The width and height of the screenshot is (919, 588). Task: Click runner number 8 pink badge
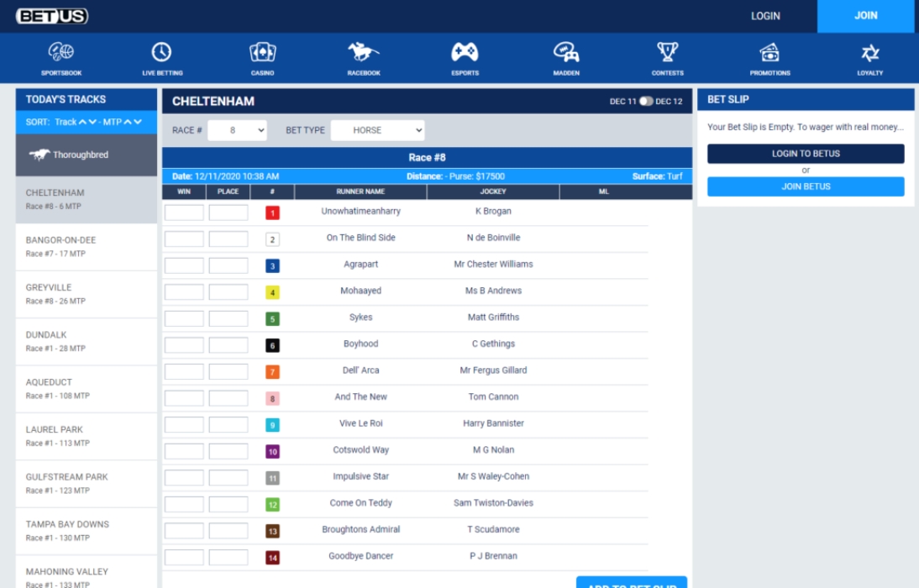272,399
